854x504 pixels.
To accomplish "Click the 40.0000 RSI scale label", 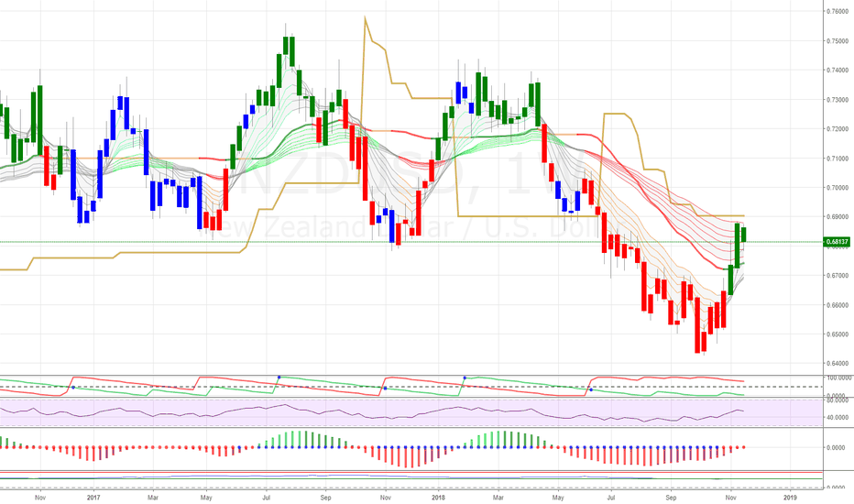I will point(838,418).
